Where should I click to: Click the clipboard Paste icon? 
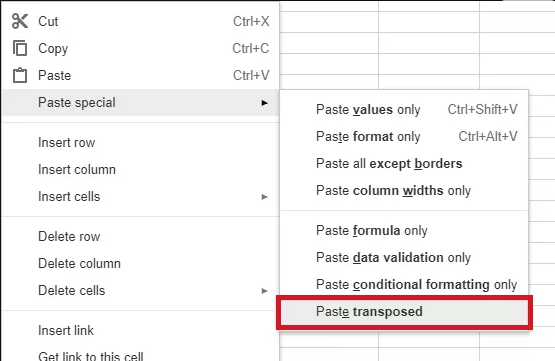coord(20,75)
